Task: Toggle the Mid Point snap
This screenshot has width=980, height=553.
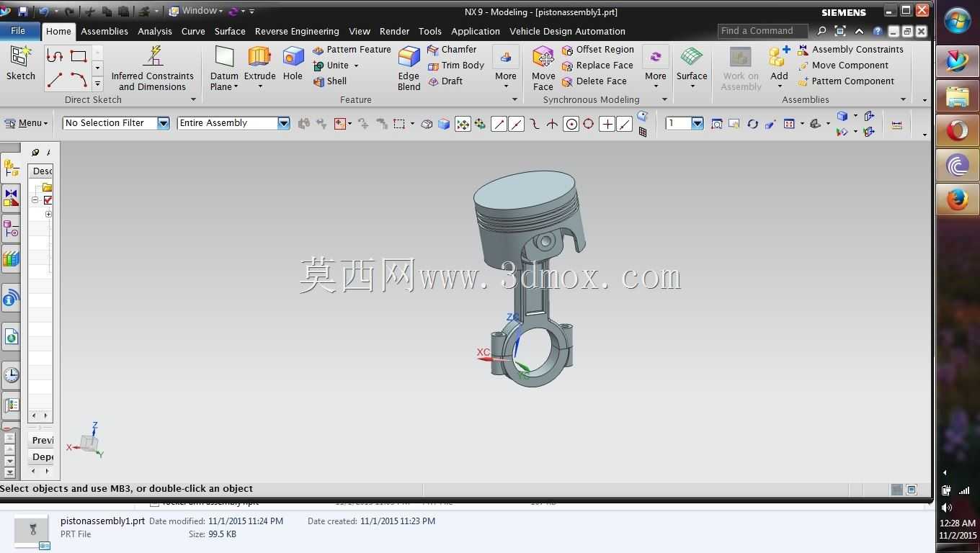Action: [517, 124]
